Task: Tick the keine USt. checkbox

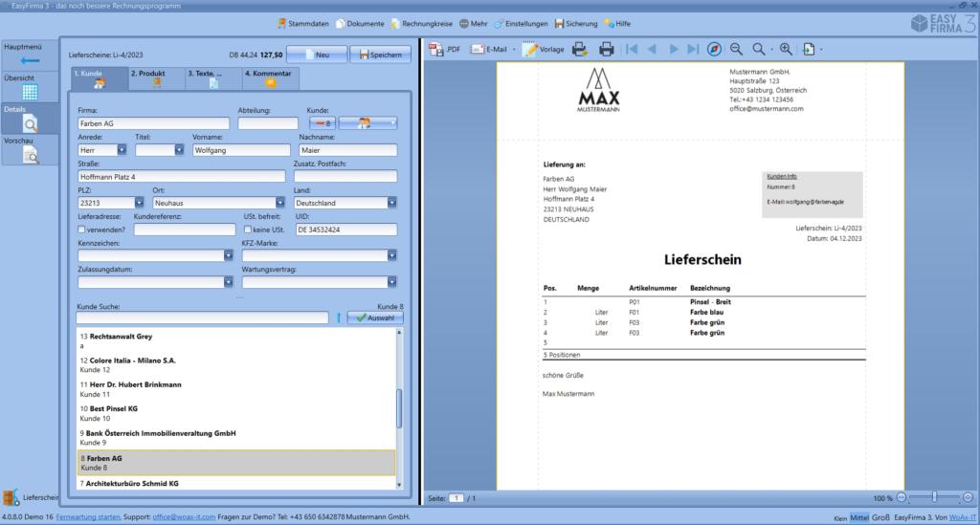Action: coord(248,230)
